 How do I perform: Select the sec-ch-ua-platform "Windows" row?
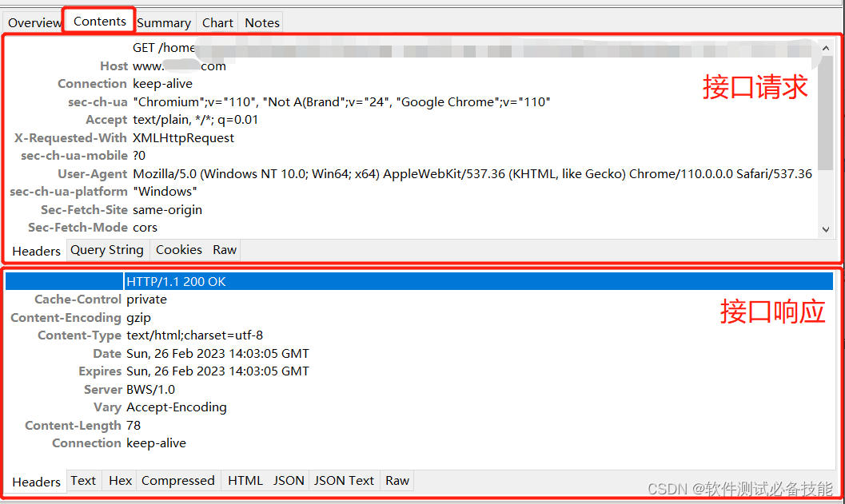(x=411, y=192)
